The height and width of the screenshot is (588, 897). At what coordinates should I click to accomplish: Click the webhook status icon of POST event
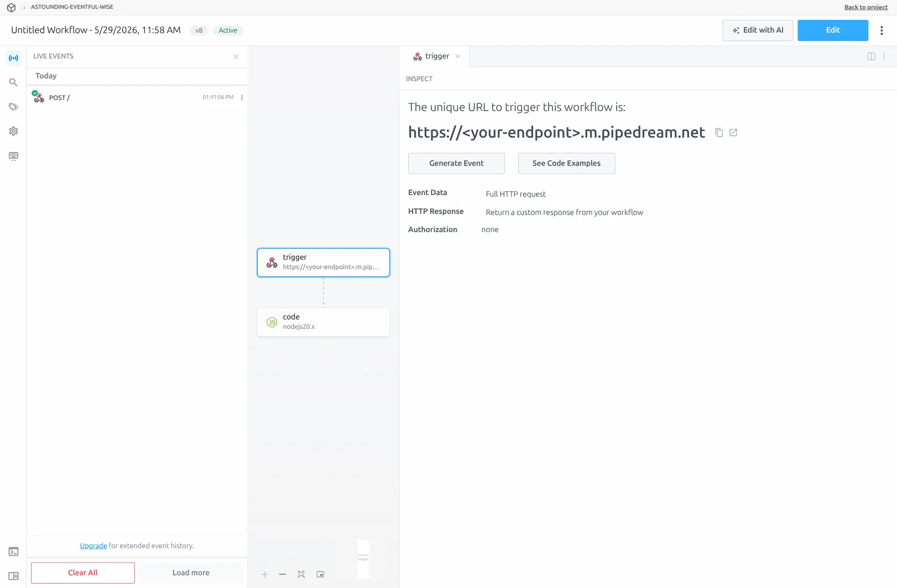pos(39,97)
